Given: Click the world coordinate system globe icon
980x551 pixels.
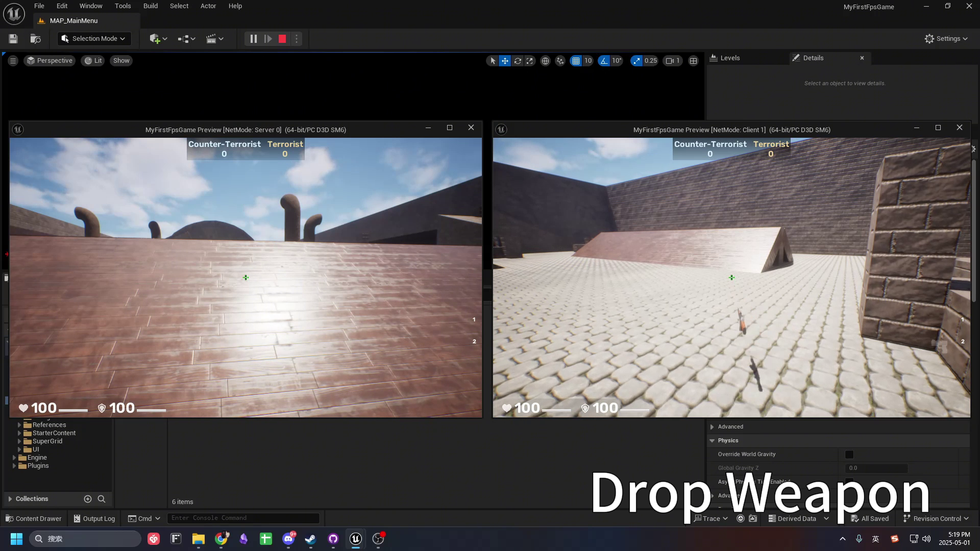Looking at the screenshot, I should pyautogui.click(x=545, y=61).
